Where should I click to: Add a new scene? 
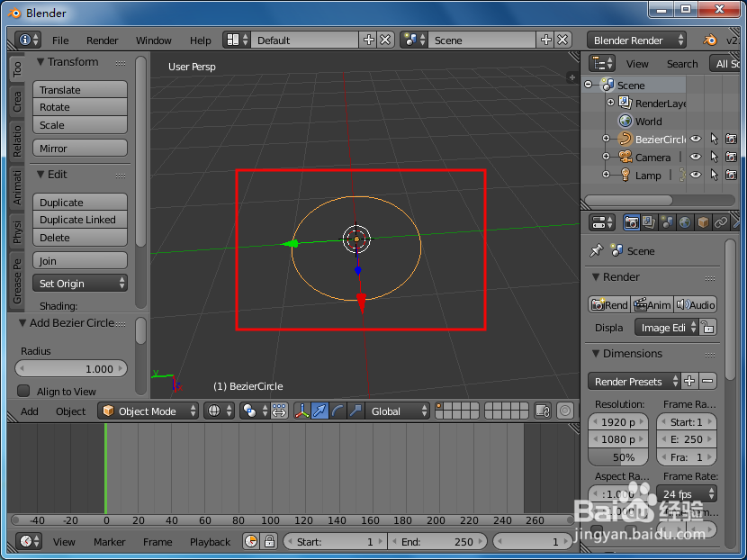pyautogui.click(x=546, y=40)
